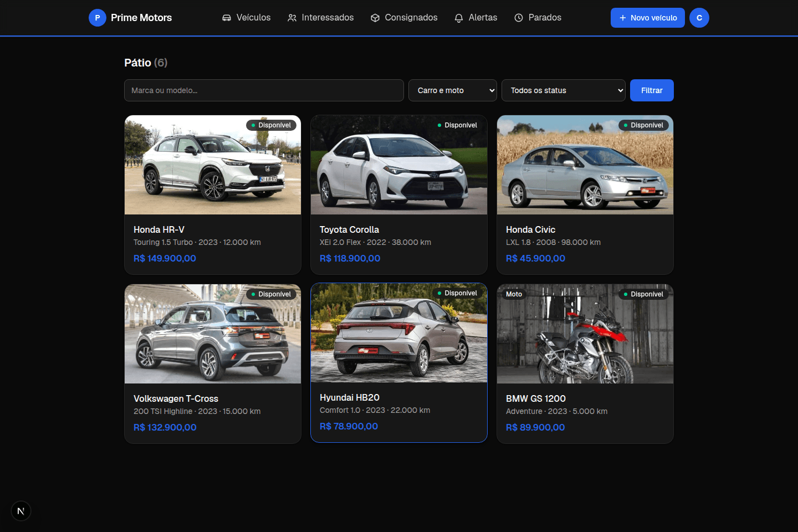Viewport: 798px width, 532px height.
Task: Click the price R$ 78.900,00
Action: pos(349,426)
